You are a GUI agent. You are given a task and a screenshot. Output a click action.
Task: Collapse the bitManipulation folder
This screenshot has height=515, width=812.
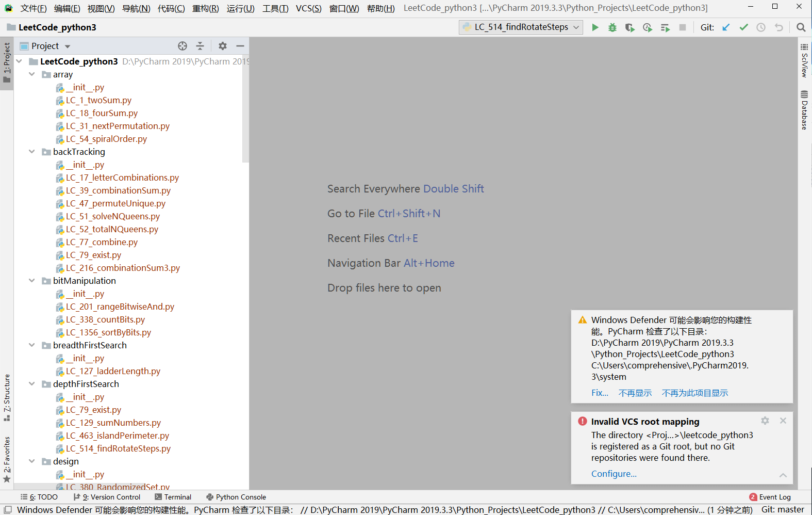coord(32,281)
